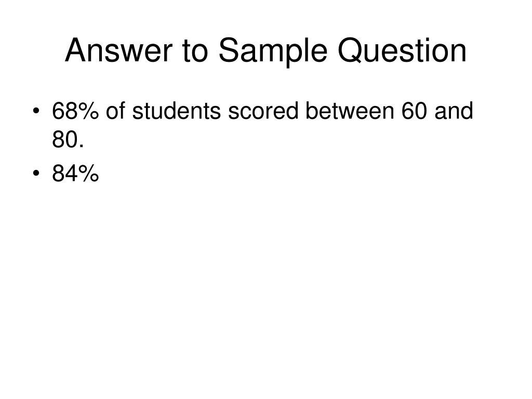This screenshot has width=532, height=399.
Task: Click the word 'Question' in the title
Action: (403, 51)
